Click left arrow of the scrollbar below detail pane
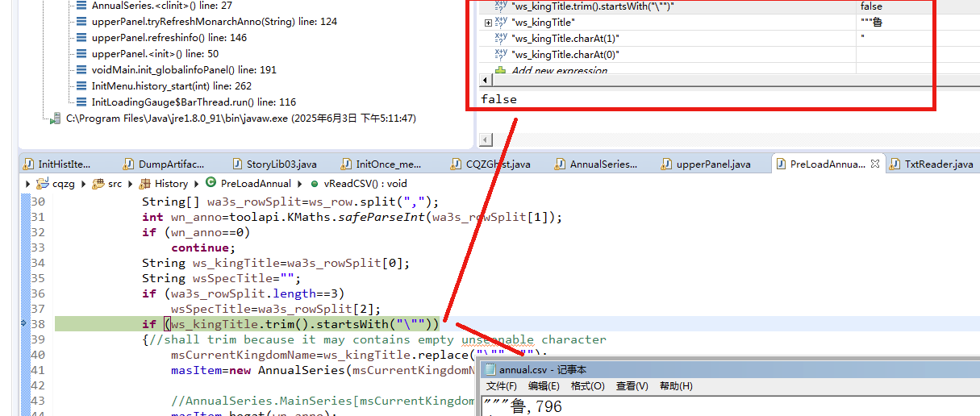The width and height of the screenshot is (980, 416). coord(485,141)
